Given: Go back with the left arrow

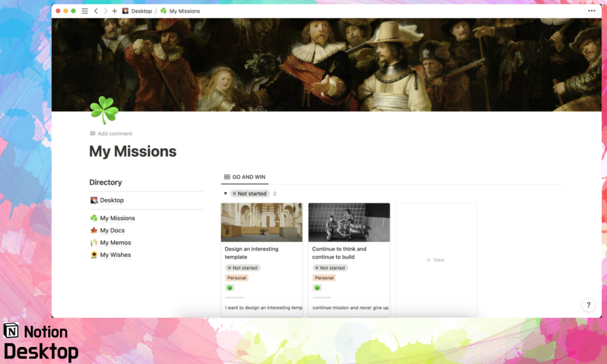Looking at the screenshot, I should point(96,11).
